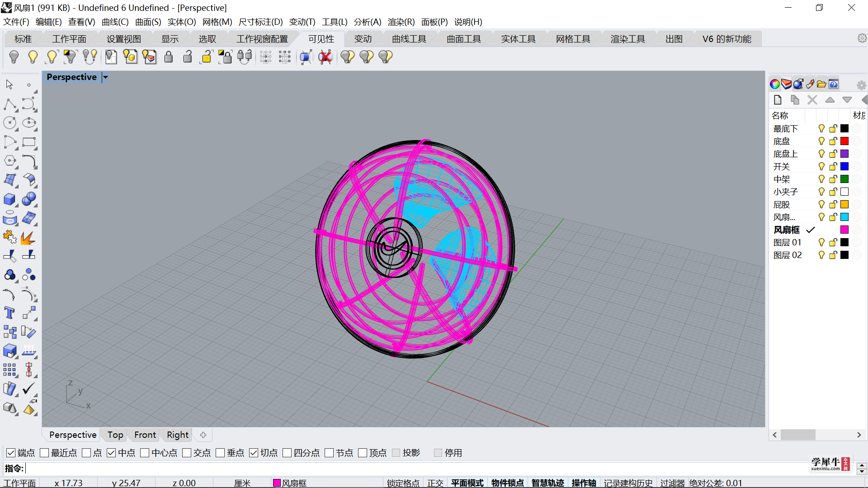Click the New Layer page icon
The height and width of the screenshot is (488, 868).
(x=778, y=100)
